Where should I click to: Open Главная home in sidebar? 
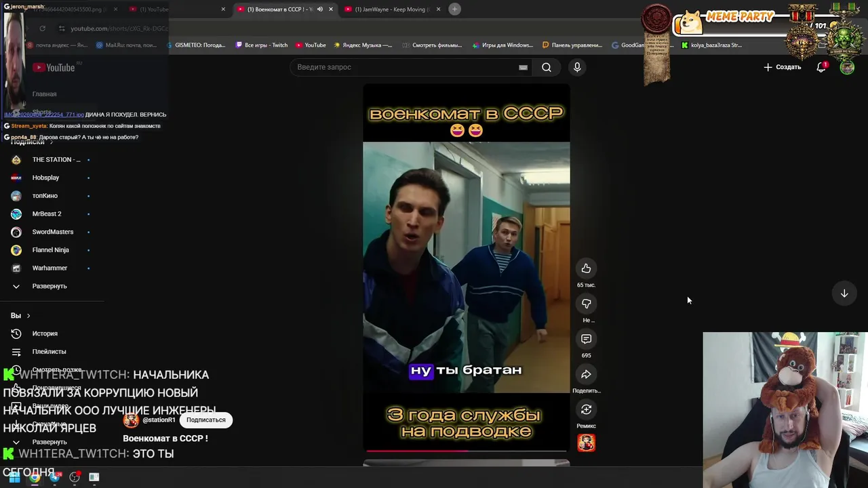point(44,94)
